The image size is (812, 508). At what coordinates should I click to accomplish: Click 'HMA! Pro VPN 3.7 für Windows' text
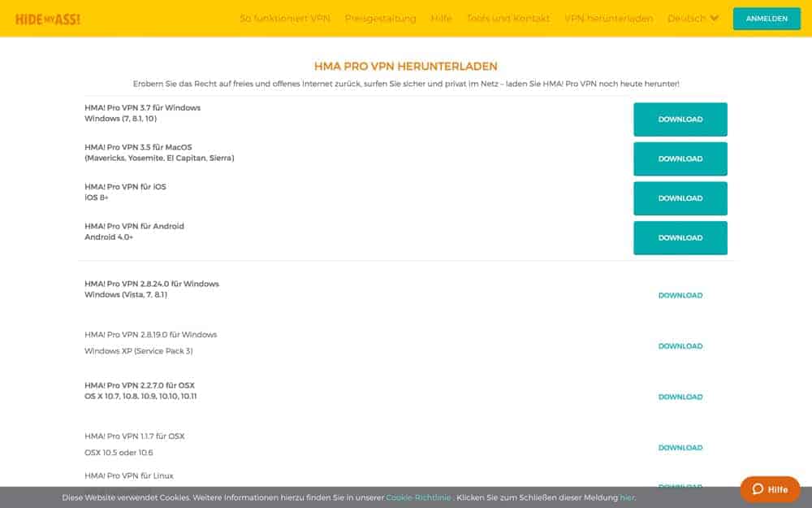tap(142, 108)
